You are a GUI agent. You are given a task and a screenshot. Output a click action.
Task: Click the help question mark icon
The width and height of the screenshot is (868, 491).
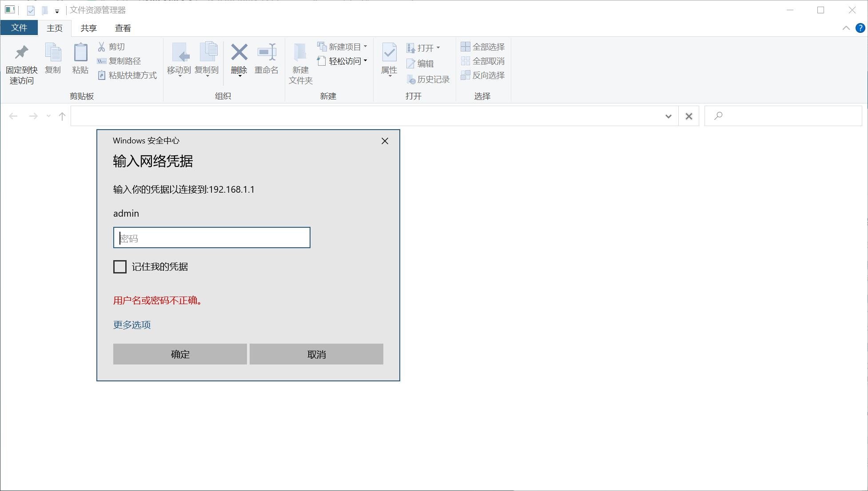point(860,28)
